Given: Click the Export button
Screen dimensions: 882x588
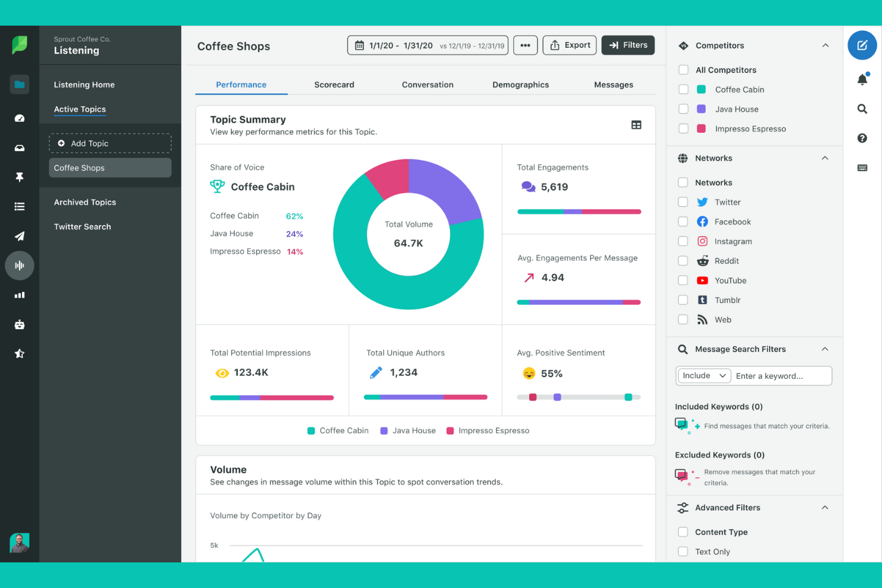Looking at the screenshot, I should point(569,45).
